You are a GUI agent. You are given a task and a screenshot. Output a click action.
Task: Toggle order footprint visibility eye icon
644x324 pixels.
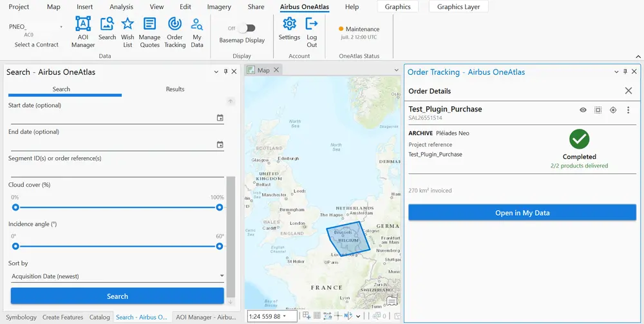coord(583,110)
